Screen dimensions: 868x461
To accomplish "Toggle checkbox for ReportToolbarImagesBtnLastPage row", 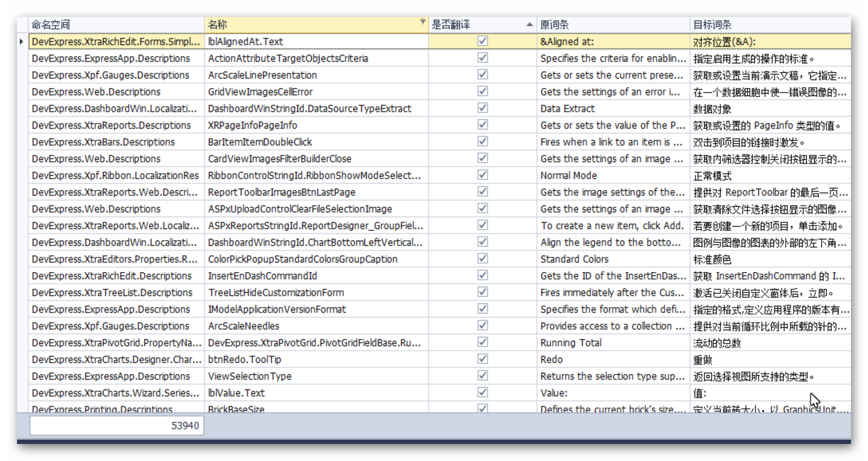I will [x=483, y=192].
